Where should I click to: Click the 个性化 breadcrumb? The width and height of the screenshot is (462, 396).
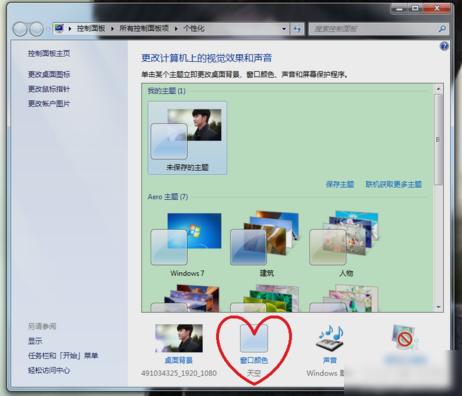pos(194,29)
